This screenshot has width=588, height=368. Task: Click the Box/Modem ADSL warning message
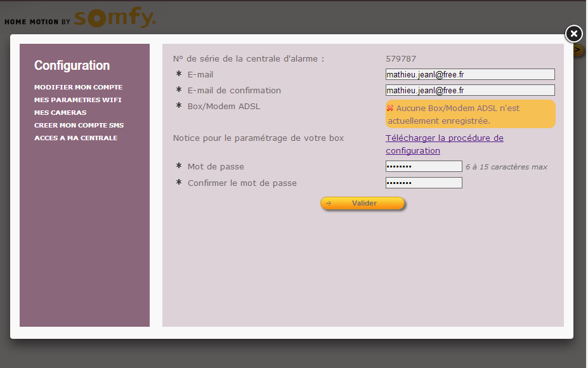tap(470, 114)
